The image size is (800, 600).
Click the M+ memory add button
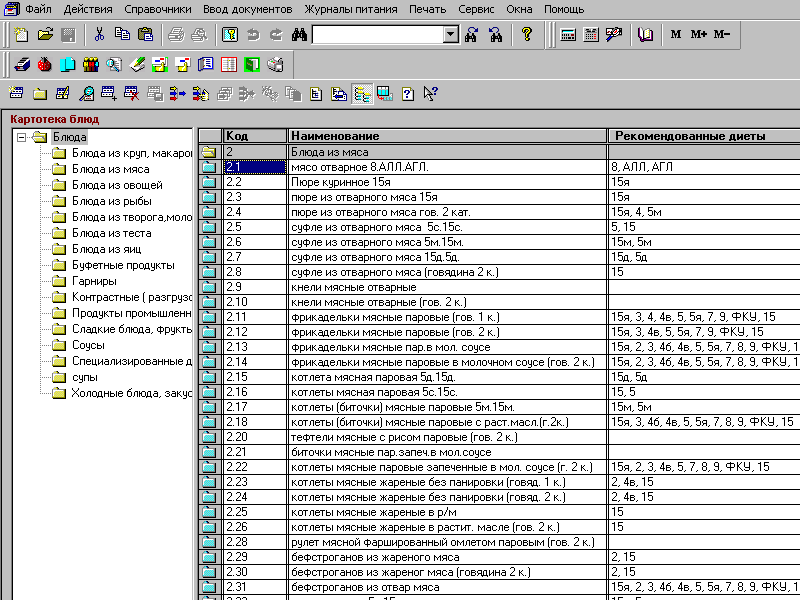(698, 35)
